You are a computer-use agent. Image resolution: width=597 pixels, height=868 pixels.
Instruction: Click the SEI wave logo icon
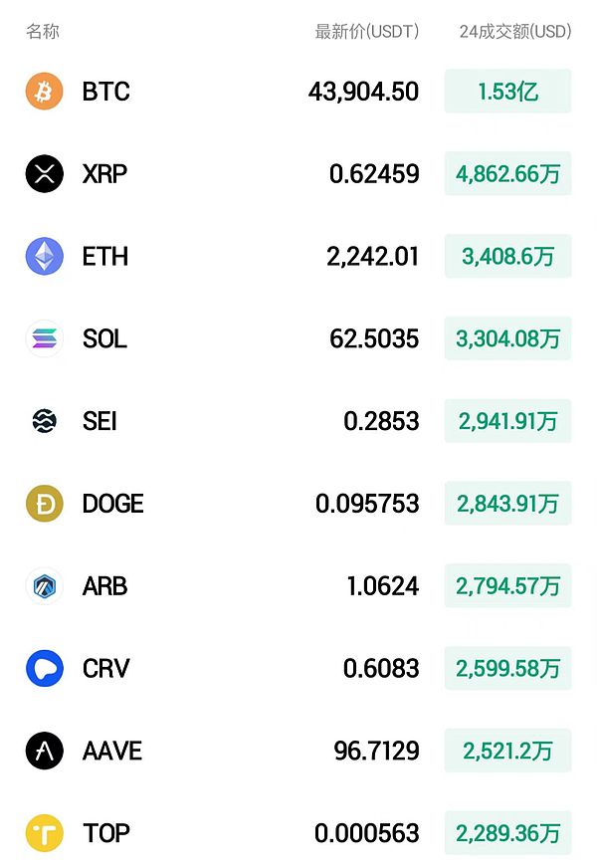tap(44, 421)
